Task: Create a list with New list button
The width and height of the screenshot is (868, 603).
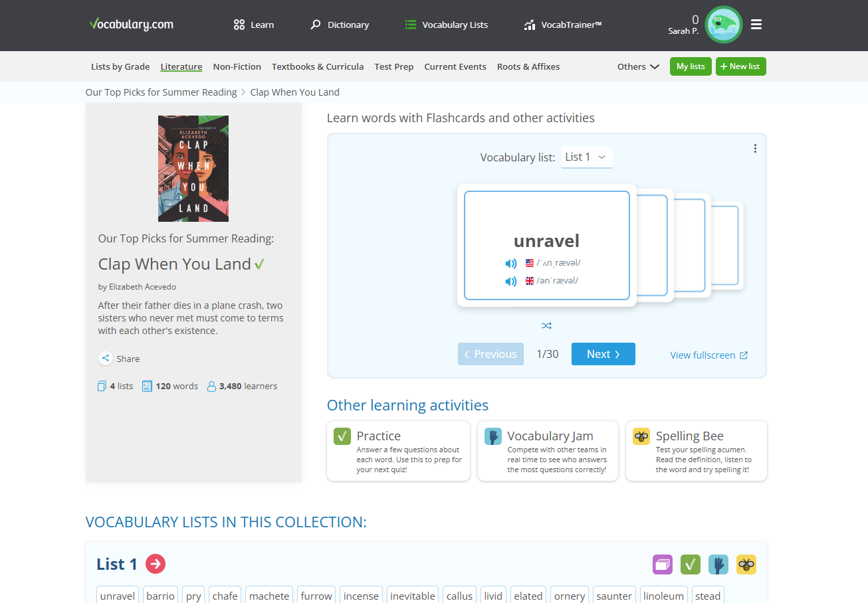Action: pos(741,66)
